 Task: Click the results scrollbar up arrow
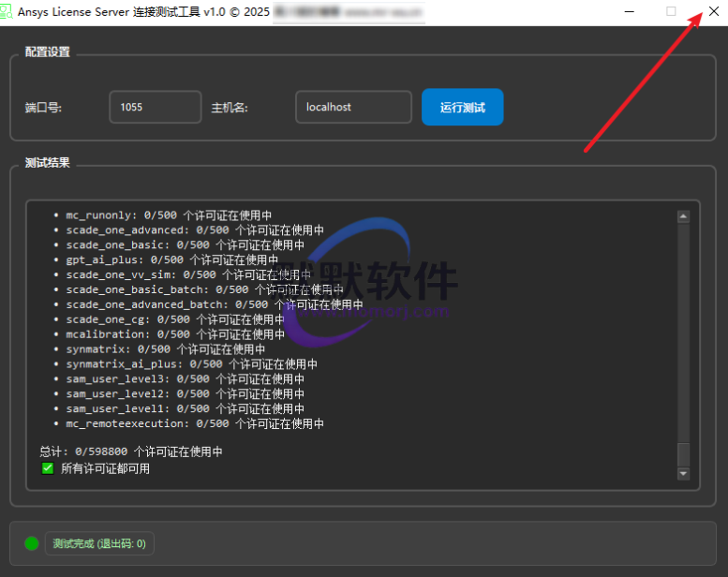(683, 216)
